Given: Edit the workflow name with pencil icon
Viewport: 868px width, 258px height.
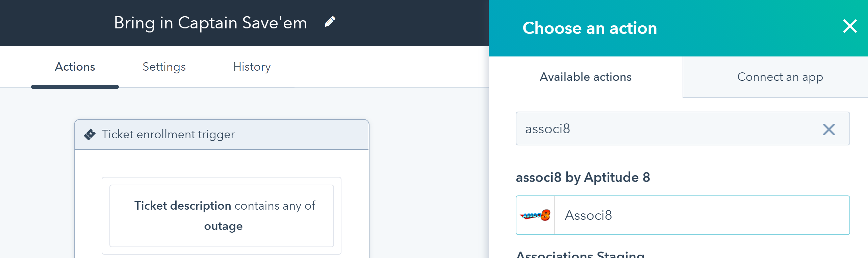Looking at the screenshot, I should pos(330,22).
